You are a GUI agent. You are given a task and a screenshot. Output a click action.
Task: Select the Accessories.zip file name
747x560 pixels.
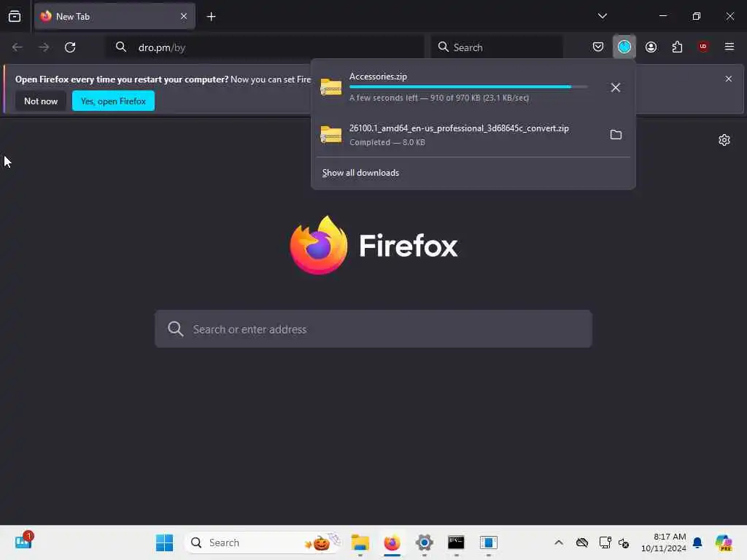tap(379, 76)
